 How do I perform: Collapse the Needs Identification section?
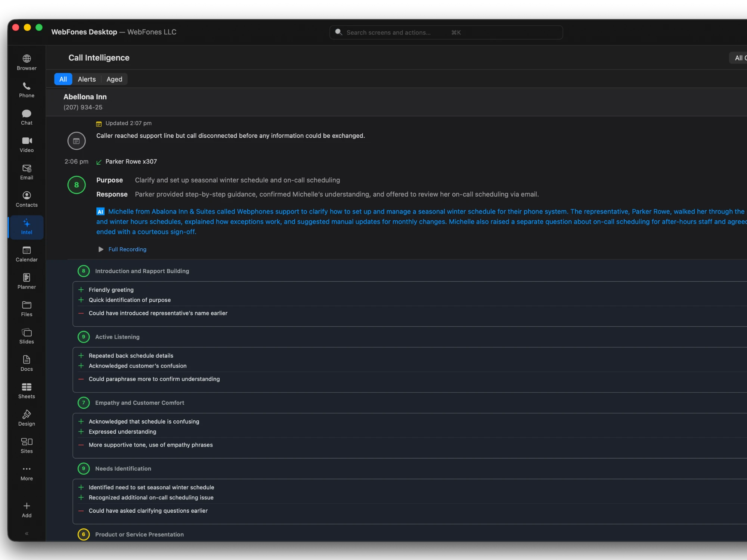click(x=123, y=469)
